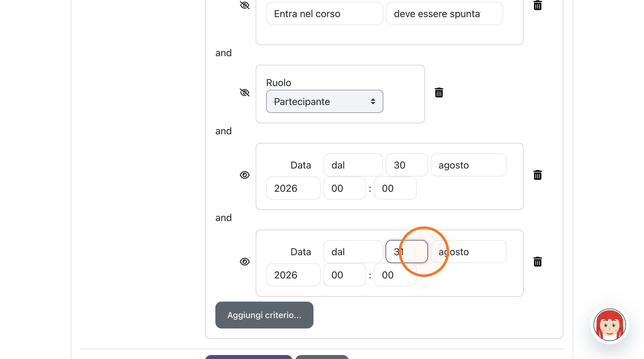
Task: Open the red-haired chat assistant avatar
Action: click(609, 325)
